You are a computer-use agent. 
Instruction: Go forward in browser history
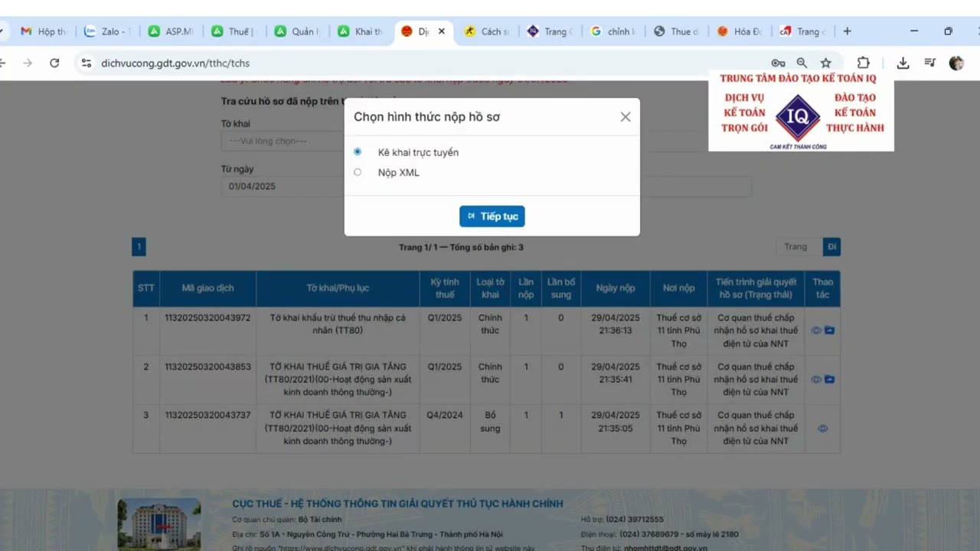[x=28, y=63]
